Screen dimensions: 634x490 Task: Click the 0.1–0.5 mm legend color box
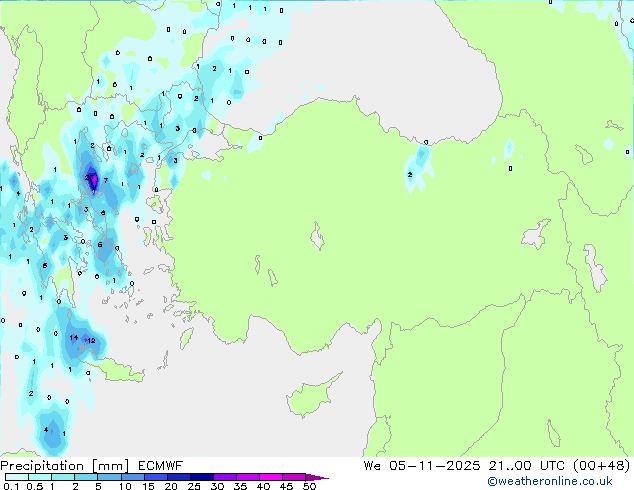(17, 477)
